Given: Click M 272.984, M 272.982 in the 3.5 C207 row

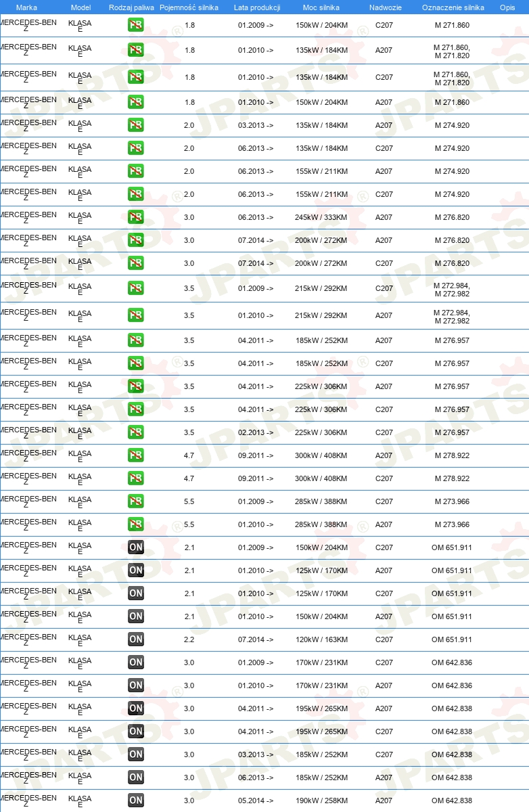Looking at the screenshot, I should tap(452, 289).
